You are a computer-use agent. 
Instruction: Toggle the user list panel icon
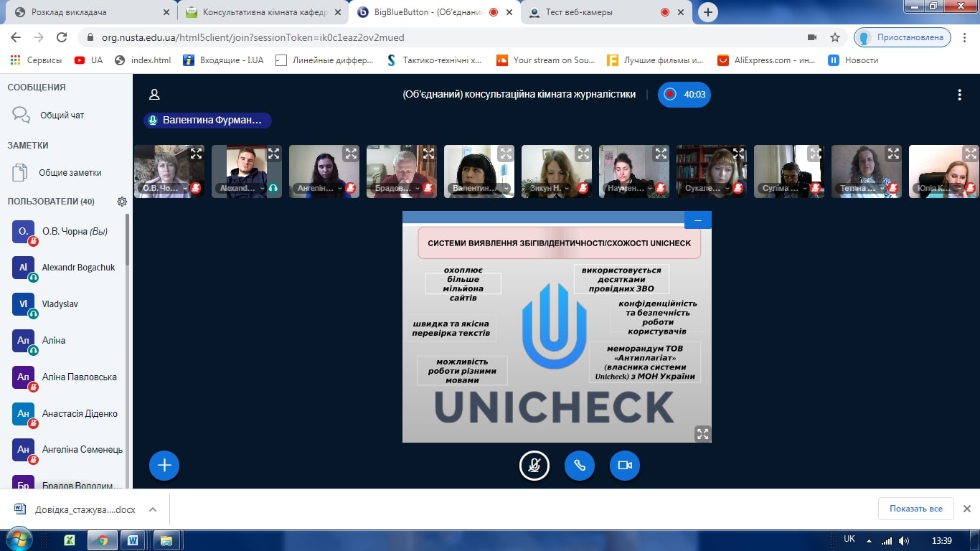154,95
